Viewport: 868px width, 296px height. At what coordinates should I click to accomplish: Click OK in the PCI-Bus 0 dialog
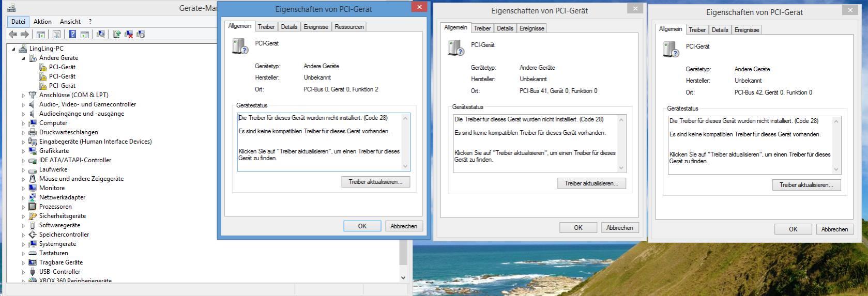click(362, 226)
